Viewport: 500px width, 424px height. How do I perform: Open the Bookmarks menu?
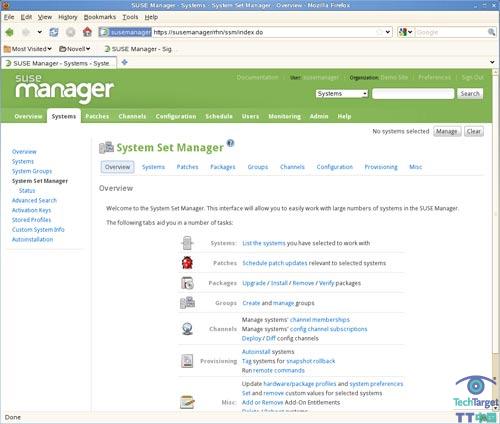click(100, 17)
